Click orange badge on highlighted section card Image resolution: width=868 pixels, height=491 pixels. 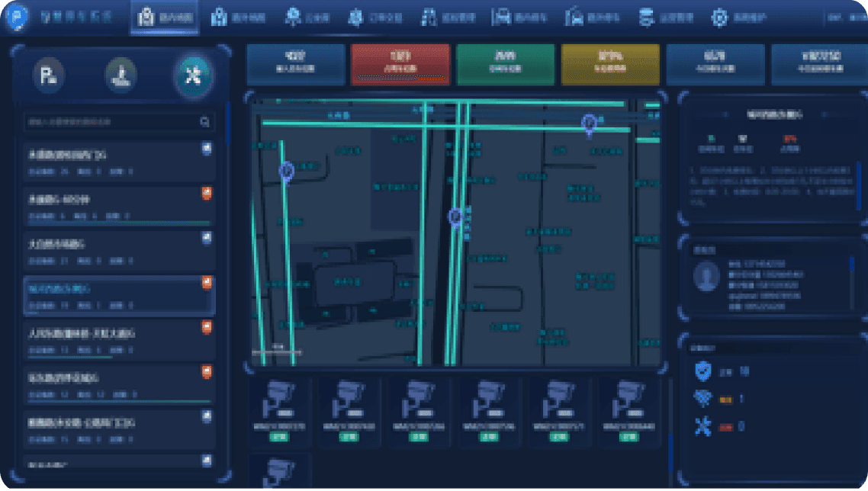[x=207, y=283]
